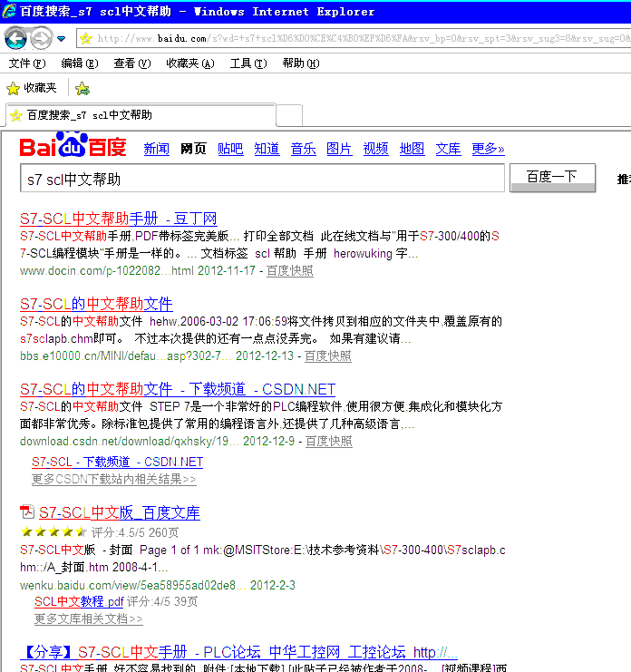Image resolution: width=631 pixels, height=672 pixels.
Task: Go to the 图片 category link
Action: point(339,149)
